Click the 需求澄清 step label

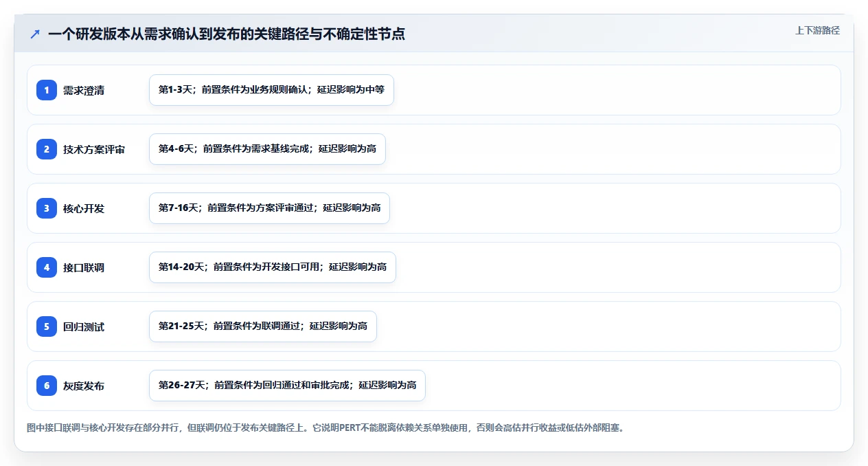click(x=84, y=90)
